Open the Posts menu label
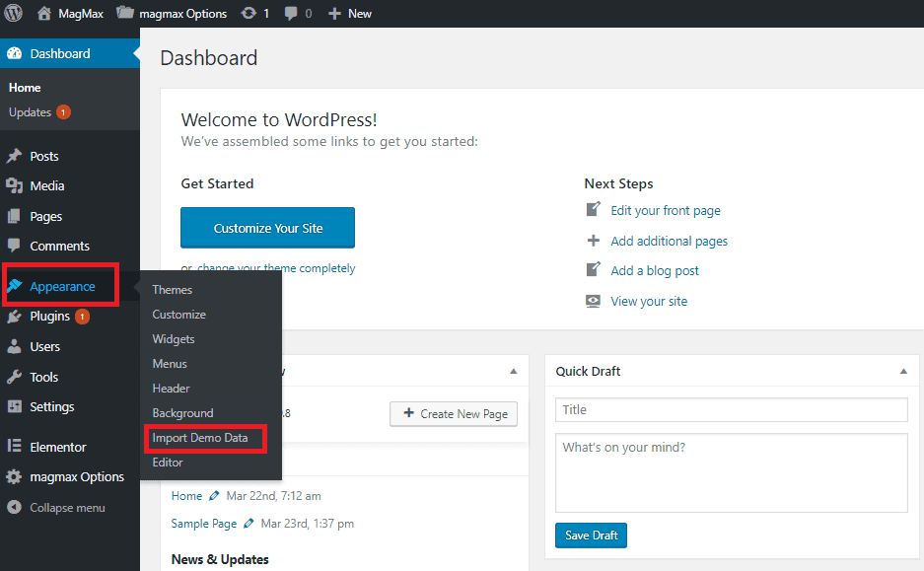The image size is (924, 571). point(44,156)
